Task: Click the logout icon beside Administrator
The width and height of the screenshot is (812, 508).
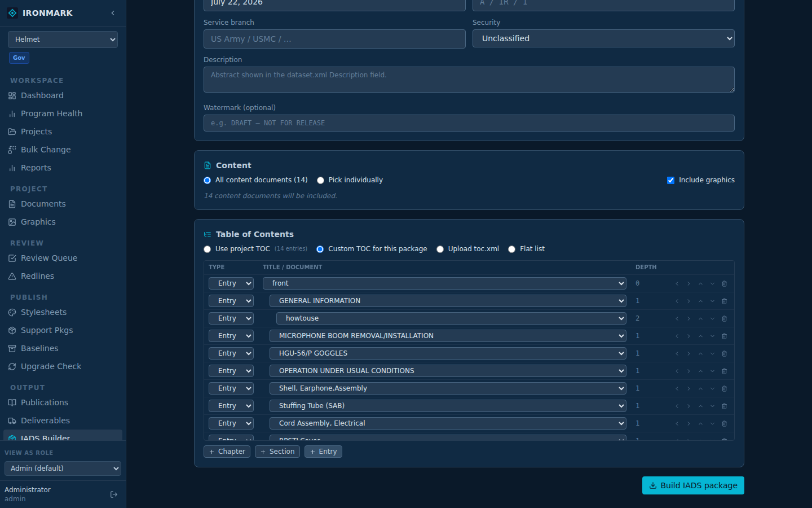Action: [114, 494]
